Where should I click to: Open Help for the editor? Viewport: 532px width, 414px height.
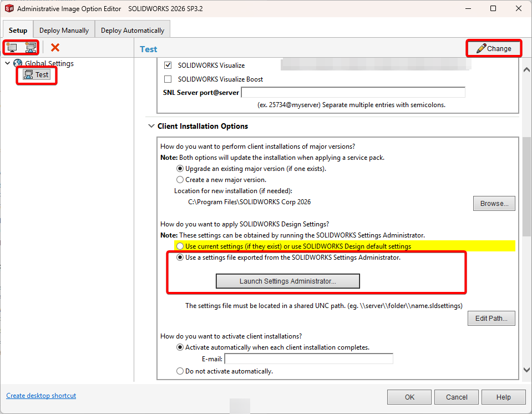click(504, 397)
